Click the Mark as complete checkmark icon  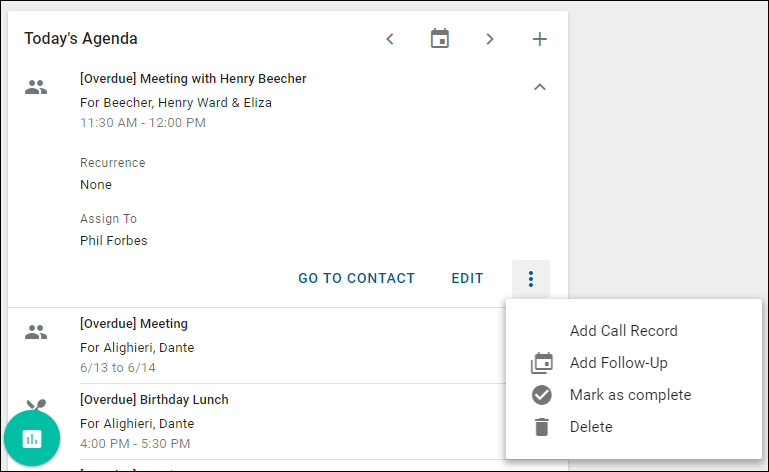pos(542,395)
